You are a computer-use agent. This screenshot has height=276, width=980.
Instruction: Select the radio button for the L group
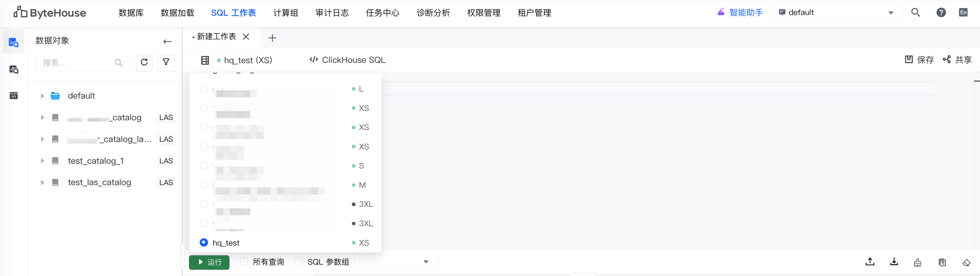coord(204,89)
